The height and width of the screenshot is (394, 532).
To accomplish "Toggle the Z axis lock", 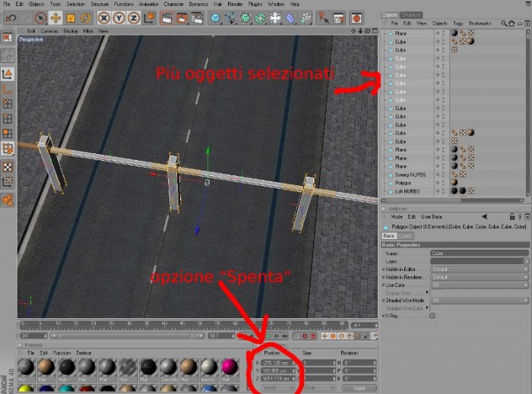I will (x=134, y=18).
